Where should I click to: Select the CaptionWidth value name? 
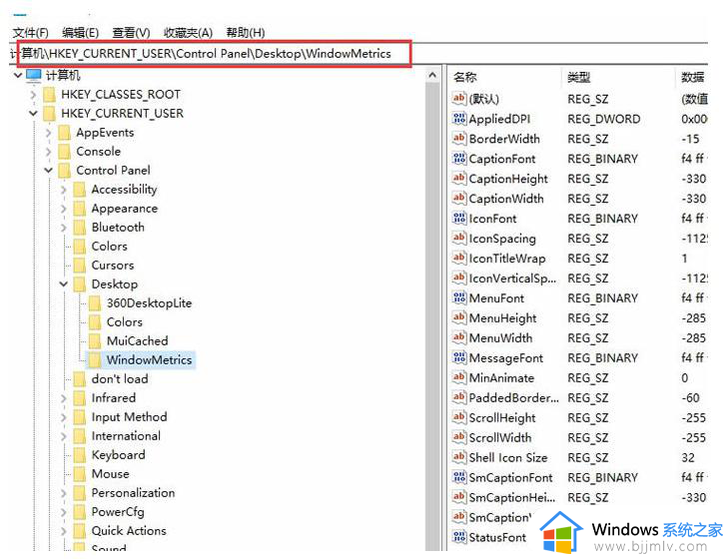[x=506, y=199]
